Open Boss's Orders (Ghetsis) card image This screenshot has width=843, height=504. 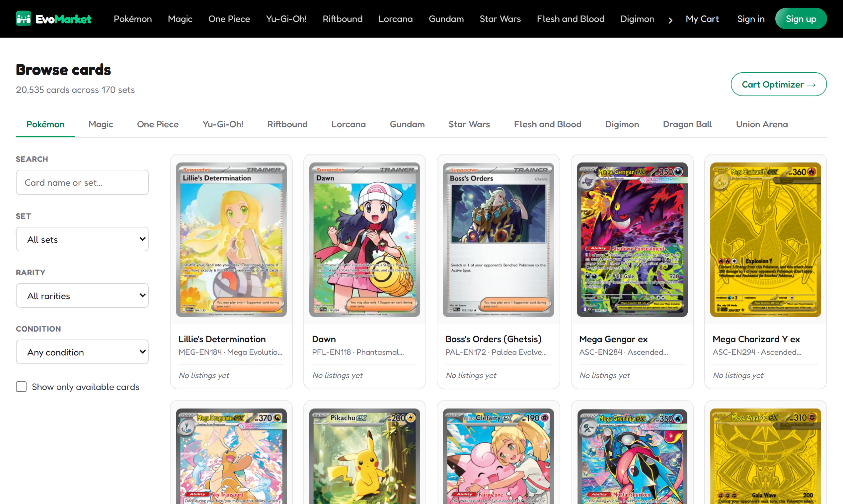click(x=498, y=239)
